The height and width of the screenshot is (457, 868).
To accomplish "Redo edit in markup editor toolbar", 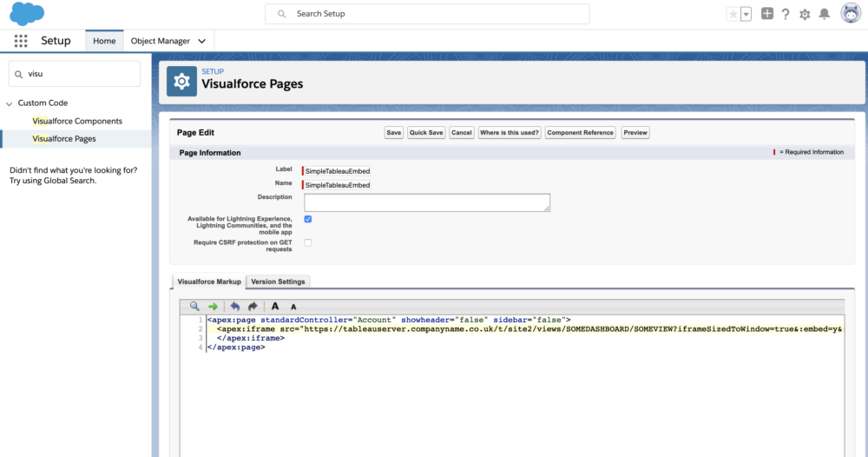I will 253,306.
